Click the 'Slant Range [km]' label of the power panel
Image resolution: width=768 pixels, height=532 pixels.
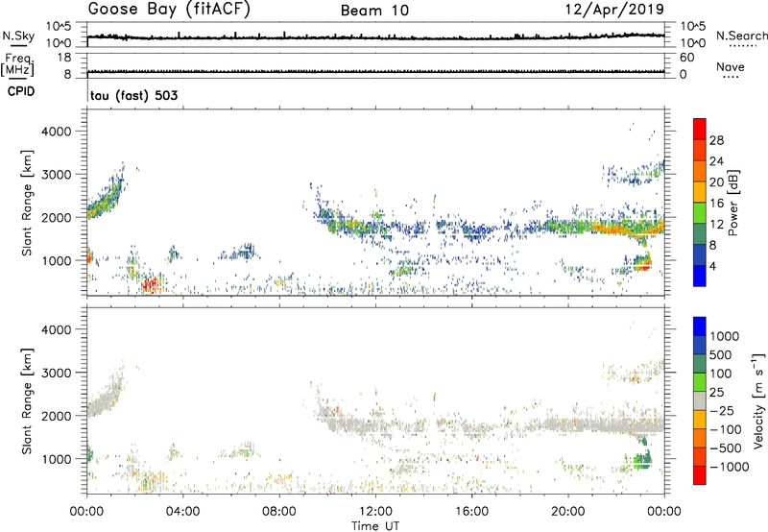coord(27,203)
